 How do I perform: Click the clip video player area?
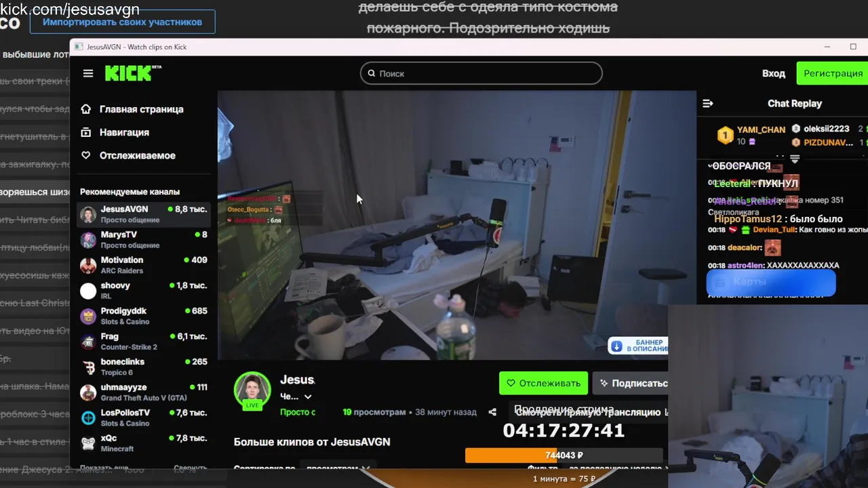[x=456, y=225]
